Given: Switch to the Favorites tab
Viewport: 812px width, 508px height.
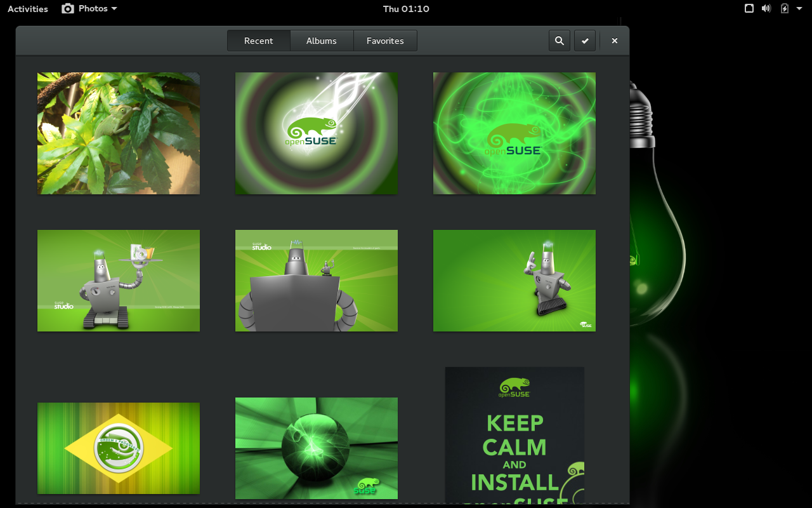Looking at the screenshot, I should click(385, 41).
